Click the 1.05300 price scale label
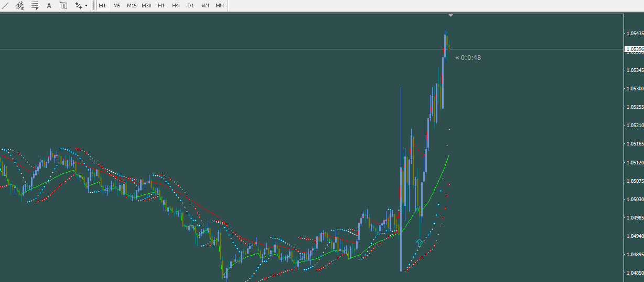 click(x=635, y=89)
